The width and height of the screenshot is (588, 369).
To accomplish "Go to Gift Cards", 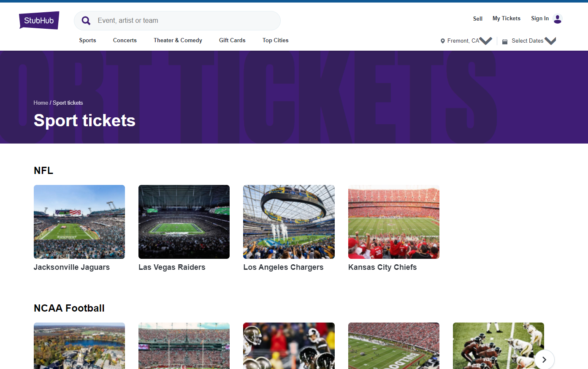I will pos(232,41).
